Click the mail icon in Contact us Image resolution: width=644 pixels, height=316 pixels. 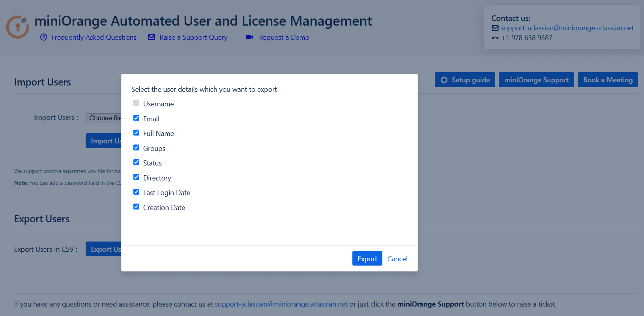495,28
